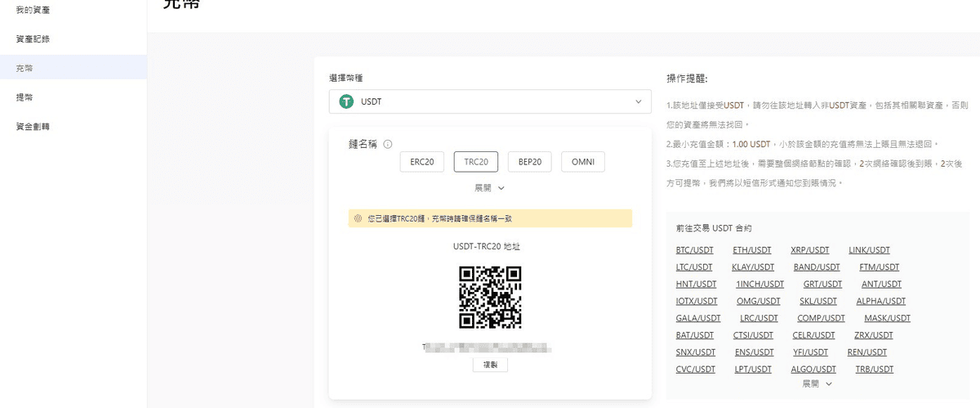This screenshot has height=408, width=980.
Task: Open the CTSI/USDT contract link
Action: pos(753,336)
